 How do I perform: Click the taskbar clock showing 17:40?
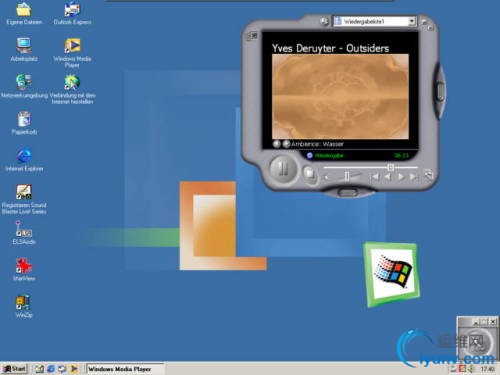click(487, 369)
